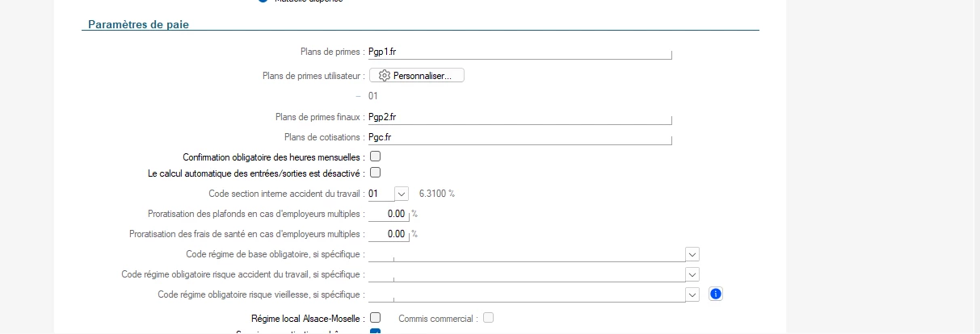The image size is (980, 334).
Task: Expand Code régime risque vieillesse dropdown
Action: 692,294
